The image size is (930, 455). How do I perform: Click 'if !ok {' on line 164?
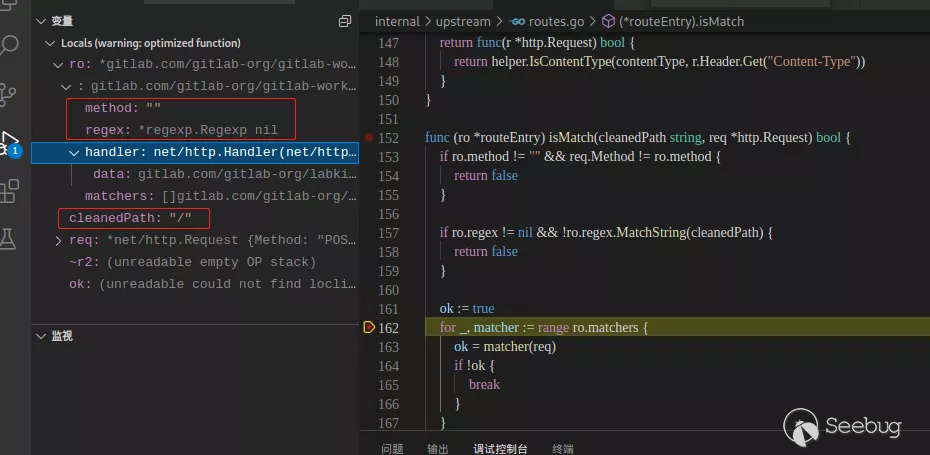tap(474, 365)
